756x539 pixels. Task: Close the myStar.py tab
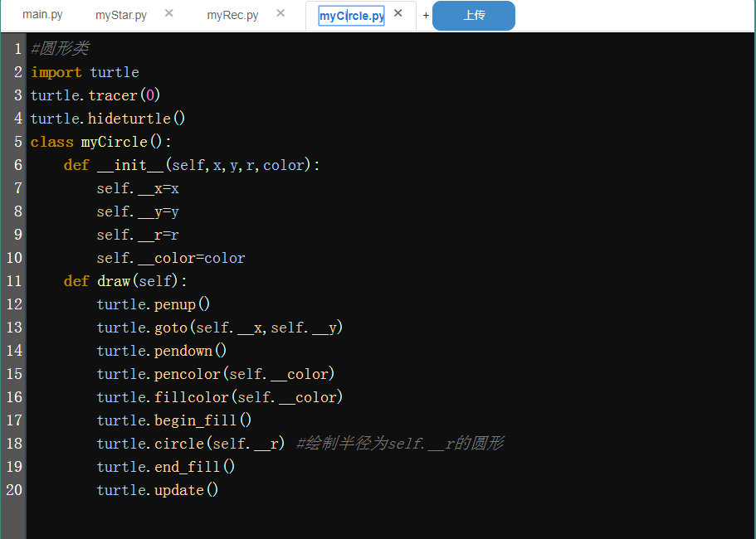coord(169,13)
